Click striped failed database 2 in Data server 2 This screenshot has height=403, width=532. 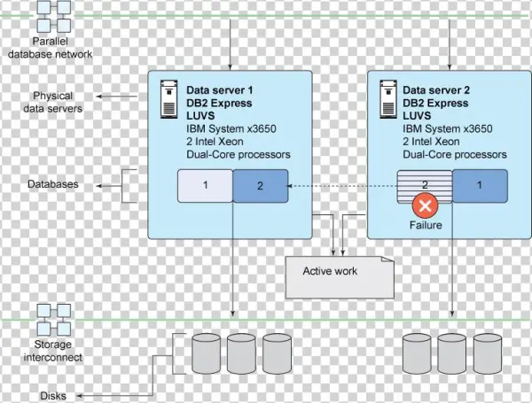[425, 184]
